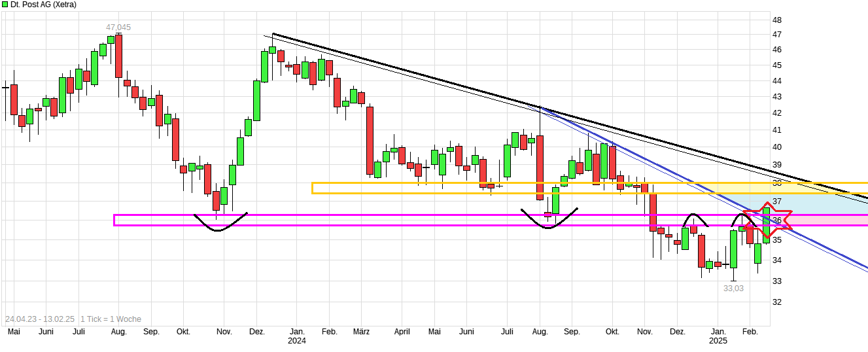Click the 47,045 high price label
Screen dimensions: 868x352
click(x=118, y=27)
